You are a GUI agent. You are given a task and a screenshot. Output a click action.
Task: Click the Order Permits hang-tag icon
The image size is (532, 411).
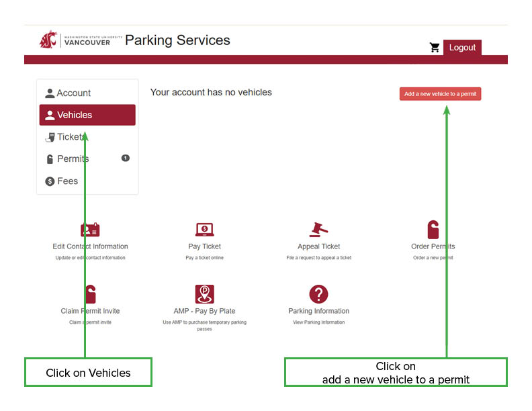point(433,230)
